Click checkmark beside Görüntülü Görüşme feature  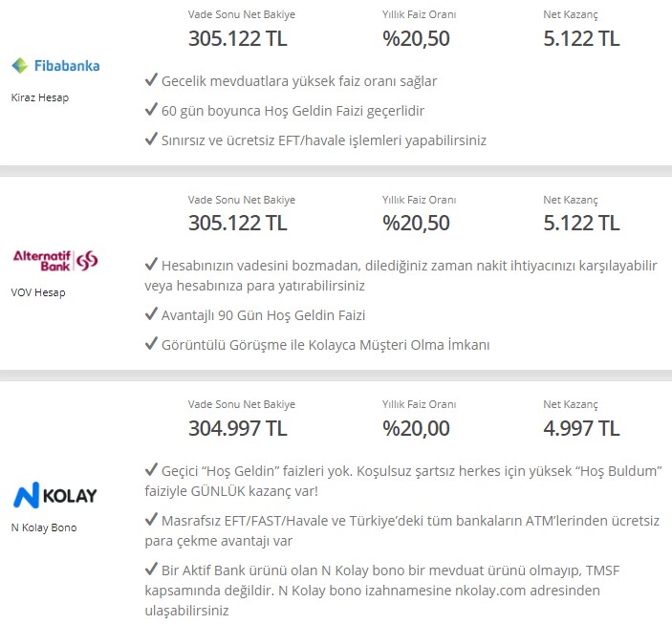click(x=151, y=343)
